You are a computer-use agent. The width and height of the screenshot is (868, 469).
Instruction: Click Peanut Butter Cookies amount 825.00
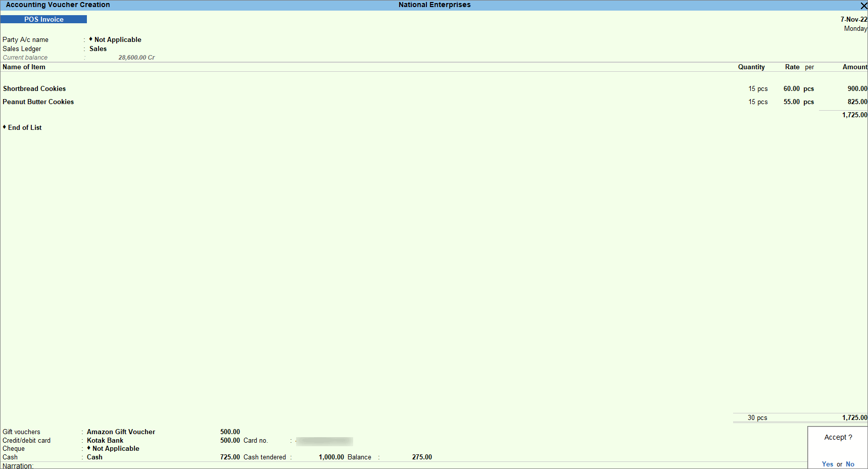click(857, 102)
